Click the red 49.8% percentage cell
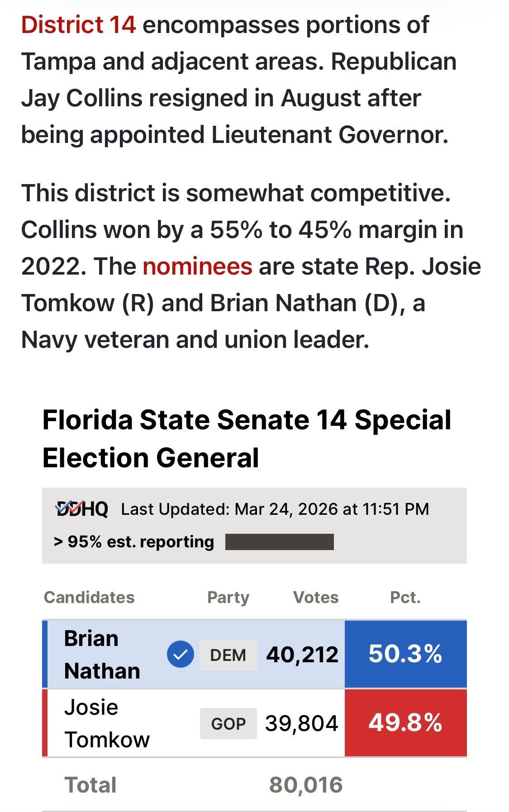This screenshot has height=812, width=509. pyautogui.click(x=405, y=722)
